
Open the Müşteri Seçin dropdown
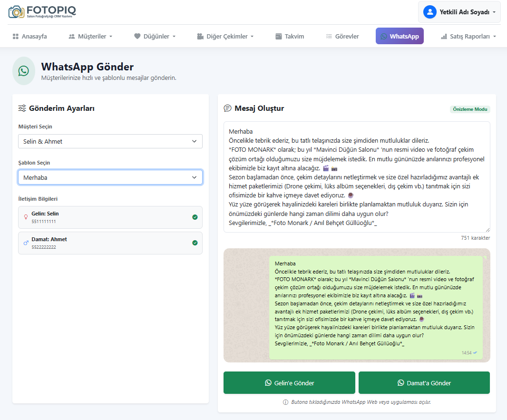pos(110,141)
